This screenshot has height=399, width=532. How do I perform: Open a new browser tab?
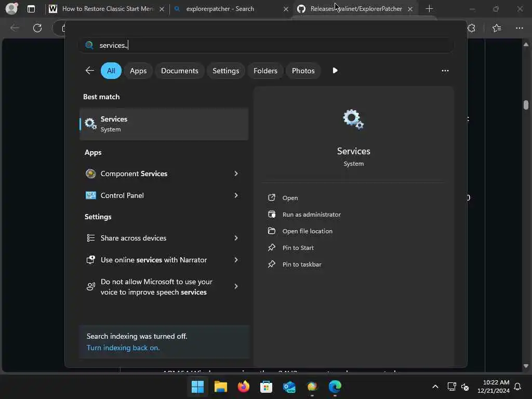tap(429, 8)
